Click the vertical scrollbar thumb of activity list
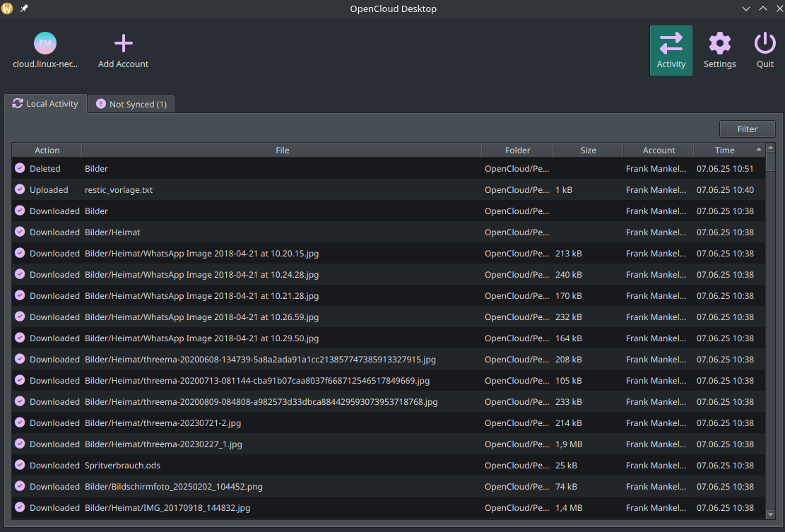Screen dimensions: 785x532 [x=770, y=162]
